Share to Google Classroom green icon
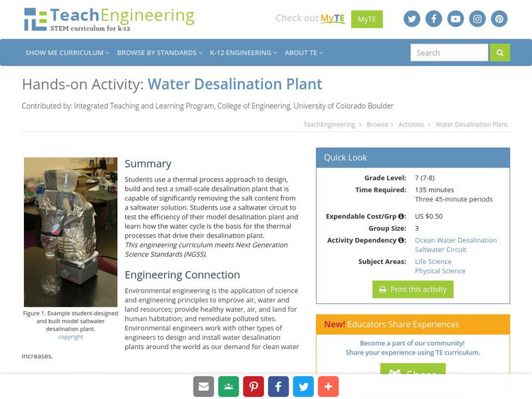 (x=228, y=386)
